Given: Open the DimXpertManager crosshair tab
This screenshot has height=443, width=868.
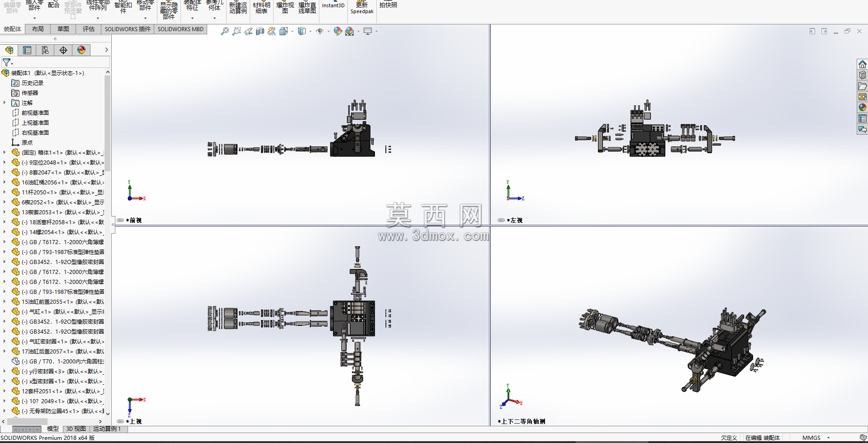Looking at the screenshot, I should [63, 50].
